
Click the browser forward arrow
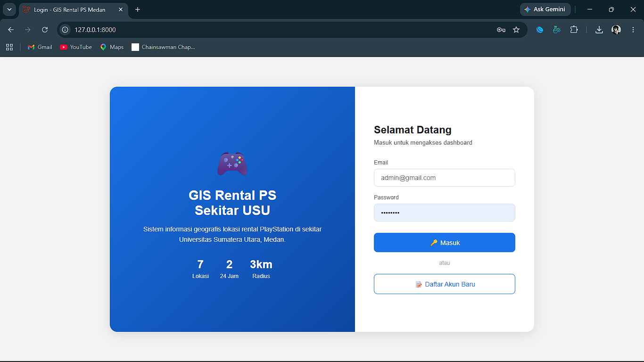[x=28, y=30]
